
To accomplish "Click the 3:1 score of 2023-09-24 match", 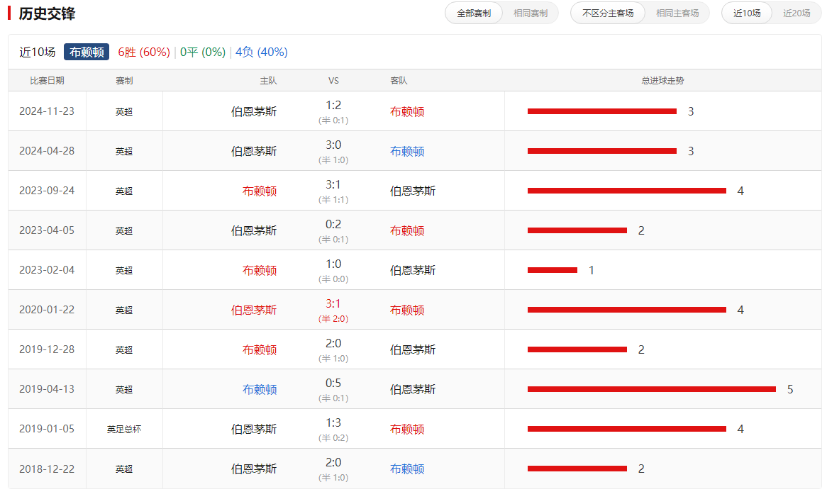I will (333, 185).
